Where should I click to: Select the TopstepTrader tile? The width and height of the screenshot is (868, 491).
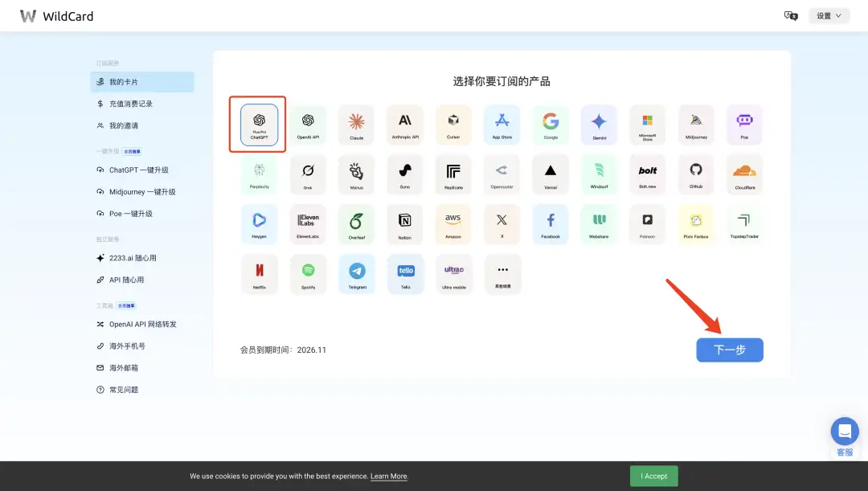(x=744, y=224)
